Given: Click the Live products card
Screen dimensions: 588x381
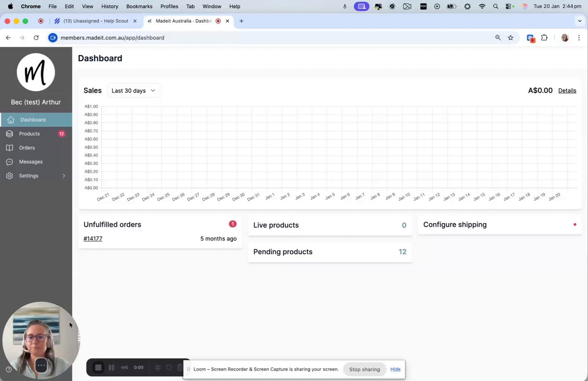Looking at the screenshot, I should tap(330, 225).
